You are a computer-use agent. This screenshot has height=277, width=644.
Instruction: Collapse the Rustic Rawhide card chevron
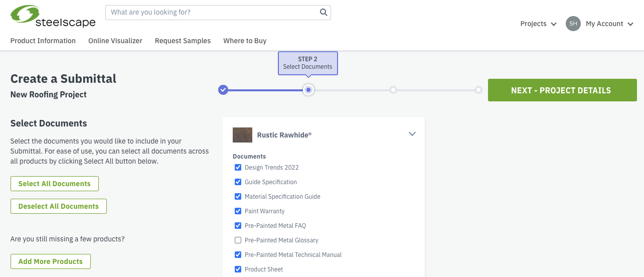(412, 134)
